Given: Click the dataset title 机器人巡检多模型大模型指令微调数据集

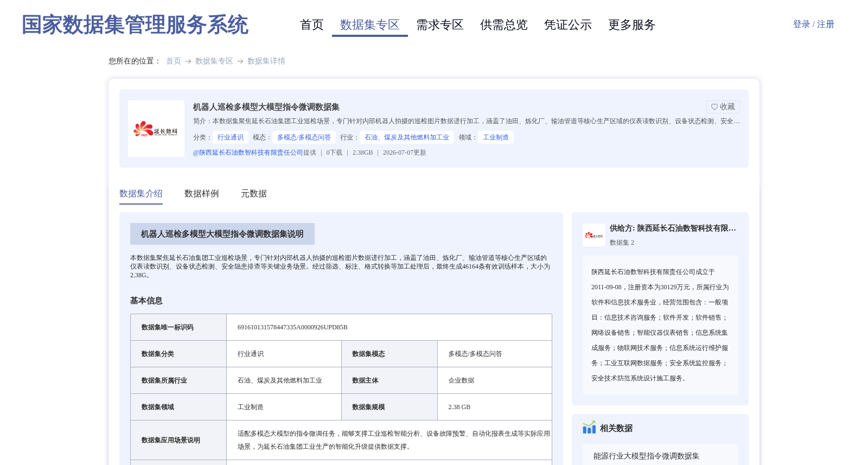Looking at the screenshot, I should [266, 107].
